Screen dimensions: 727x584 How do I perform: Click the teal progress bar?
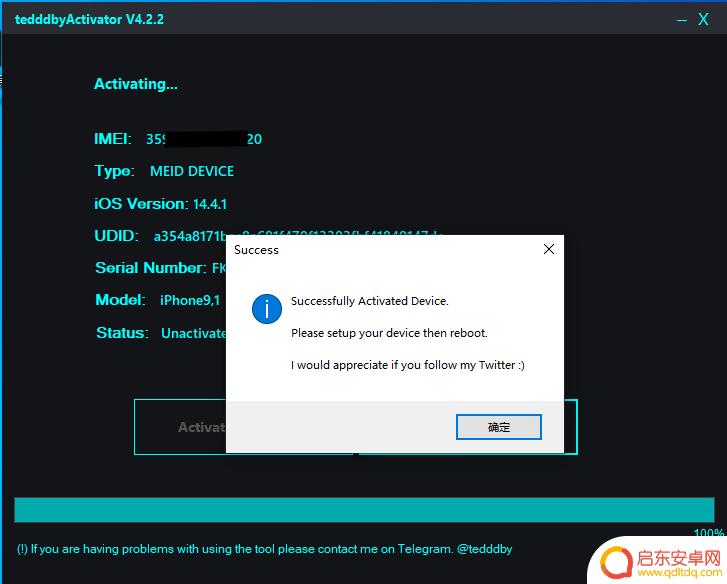tap(364, 510)
